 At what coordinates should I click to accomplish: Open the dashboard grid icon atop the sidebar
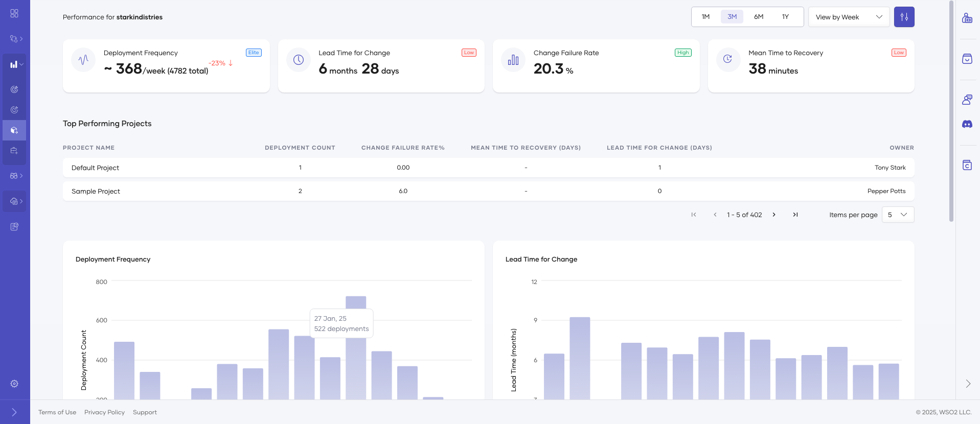14,13
